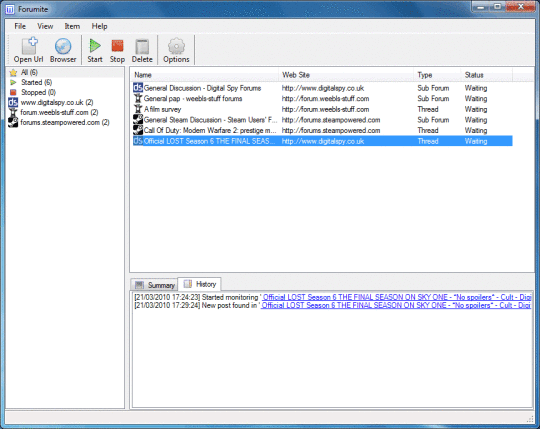Open the File menu
The width and height of the screenshot is (540, 429).
[x=20, y=26]
